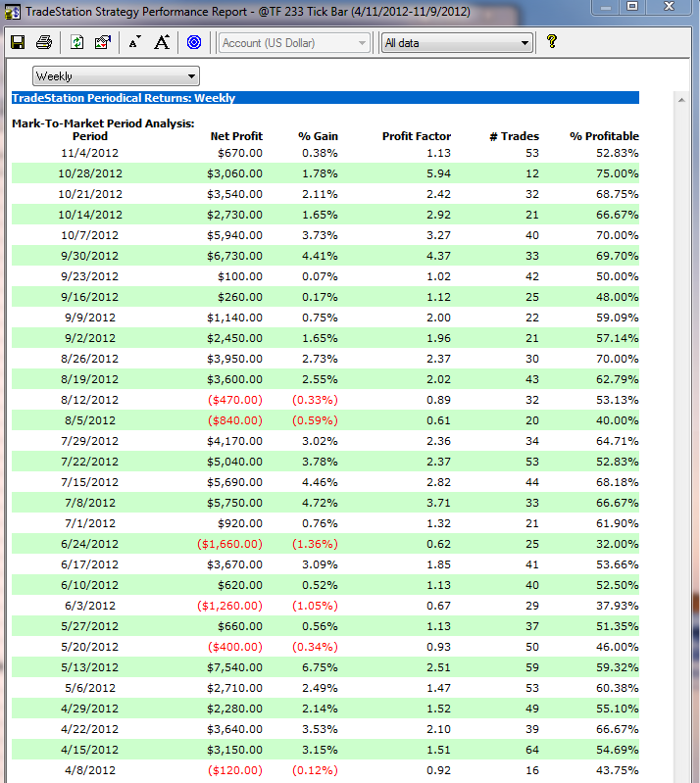This screenshot has height=783, width=700.
Task: Click the 4.46% gain value
Action: coord(320,482)
